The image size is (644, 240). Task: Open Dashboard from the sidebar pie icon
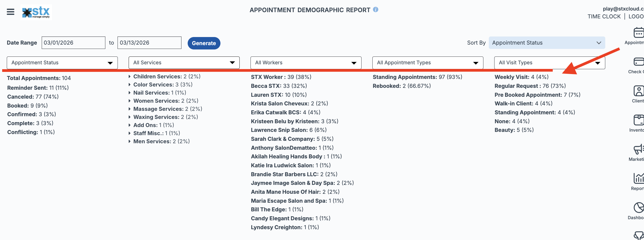(x=638, y=208)
